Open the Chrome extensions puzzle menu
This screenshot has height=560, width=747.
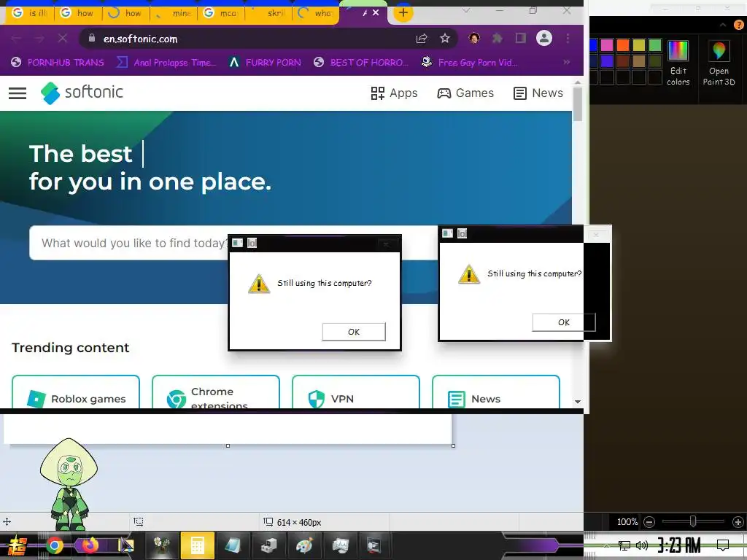click(498, 38)
